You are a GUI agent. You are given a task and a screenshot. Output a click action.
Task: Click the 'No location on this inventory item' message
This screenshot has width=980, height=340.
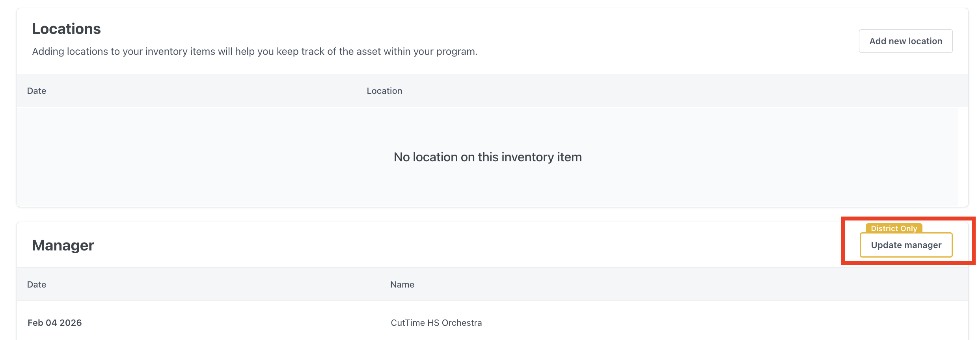click(x=488, y=157)
